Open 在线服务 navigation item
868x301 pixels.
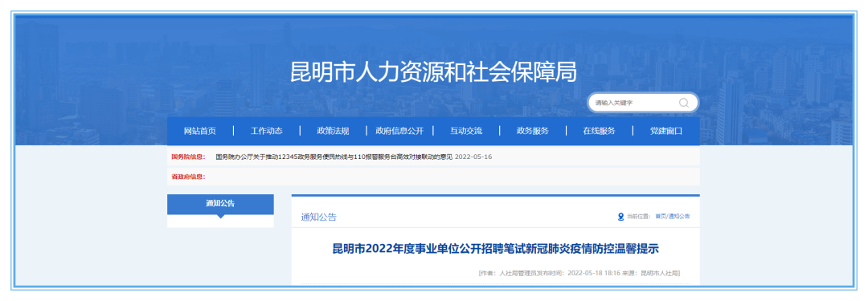(x=599, y=131)
